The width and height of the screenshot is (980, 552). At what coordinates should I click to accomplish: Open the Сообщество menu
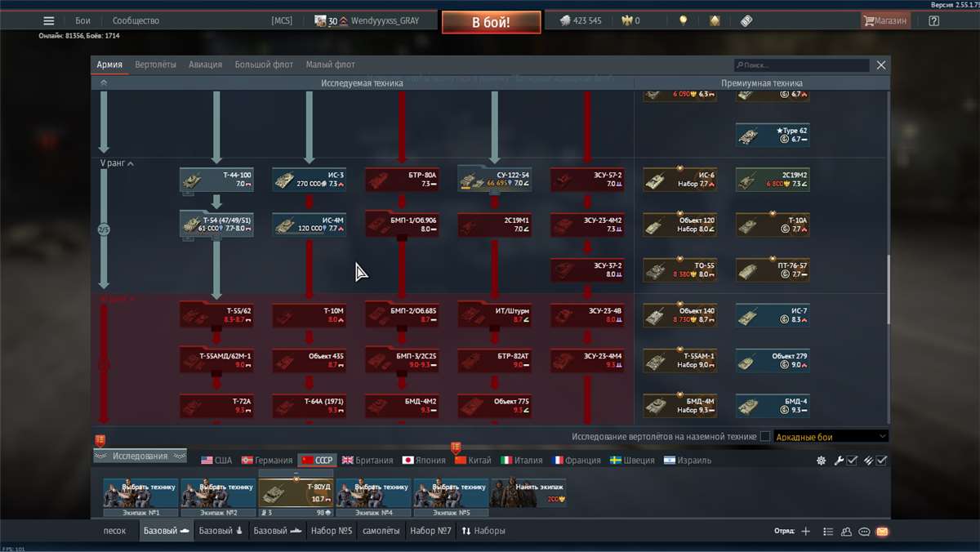tap(136, 20)
